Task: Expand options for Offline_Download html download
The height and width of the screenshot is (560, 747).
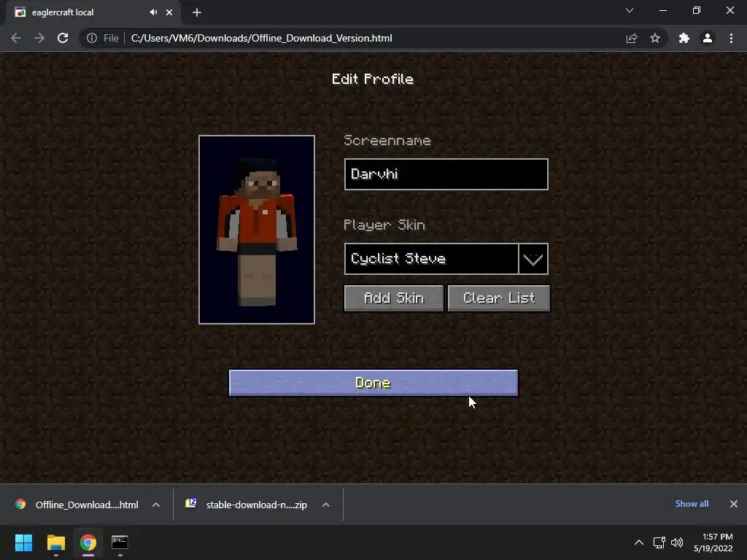Action: coord(156,505)
